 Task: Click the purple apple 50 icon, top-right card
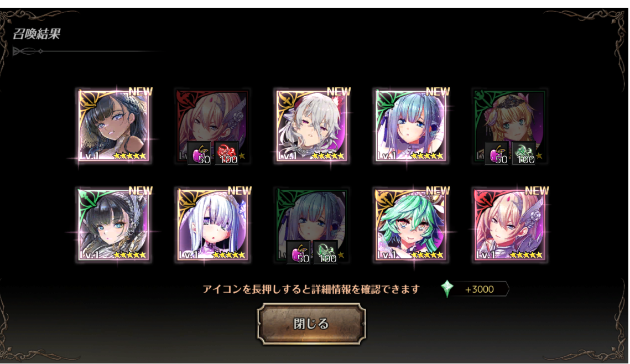pyautogui.click(x=497, y=153)
